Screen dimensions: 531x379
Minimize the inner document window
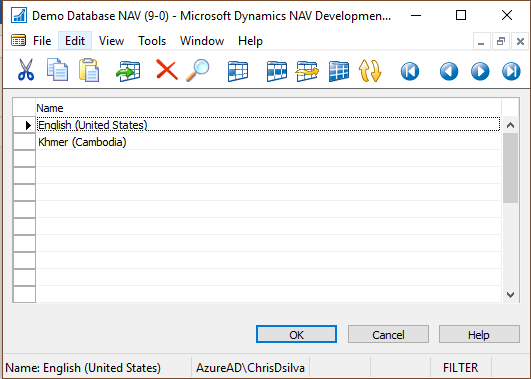[481, 42]
